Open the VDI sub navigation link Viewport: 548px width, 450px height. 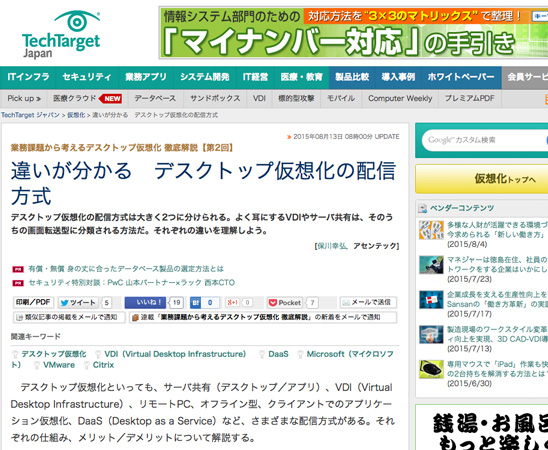(259, 99)
